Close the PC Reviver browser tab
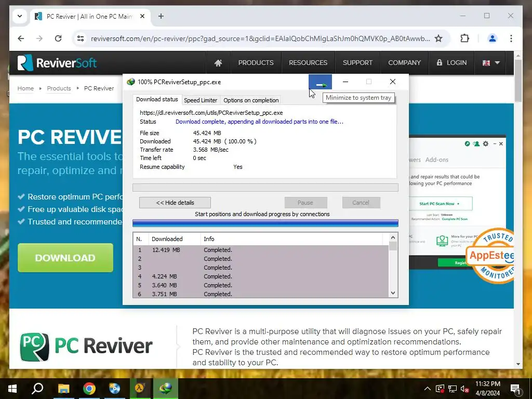The width and height of the screenshot is (532, 399). coord(142,16)
